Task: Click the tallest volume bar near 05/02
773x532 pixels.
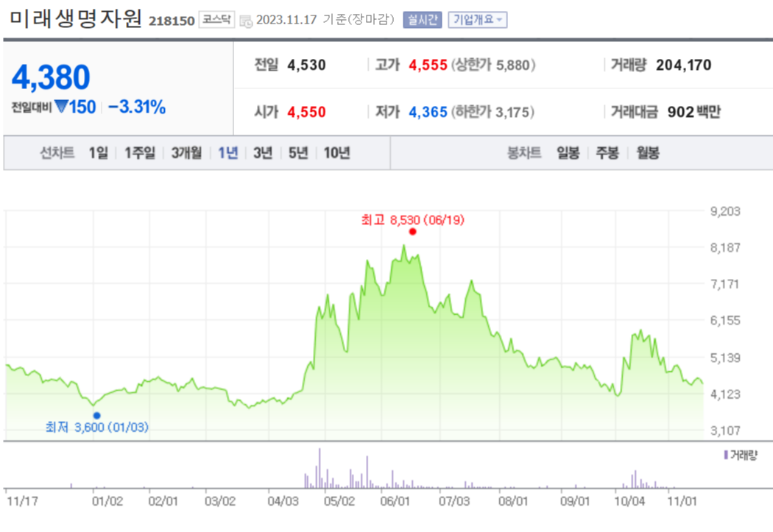Action: [x=320, y=468]
